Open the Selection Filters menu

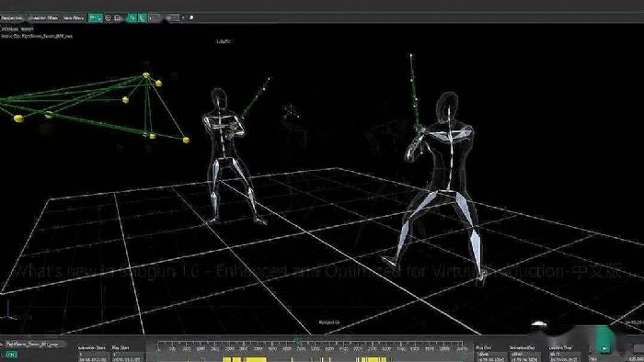(43, 18)
